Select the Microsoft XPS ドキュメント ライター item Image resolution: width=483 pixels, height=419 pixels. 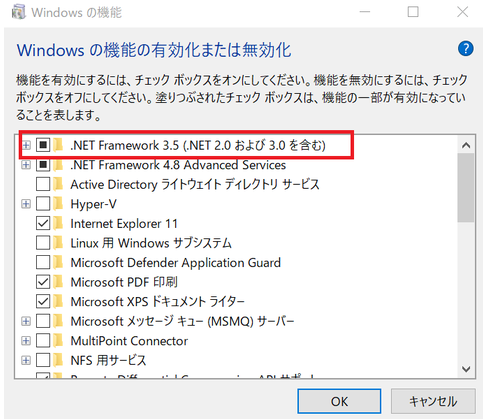pyautogui.click(x=157, y=302)
